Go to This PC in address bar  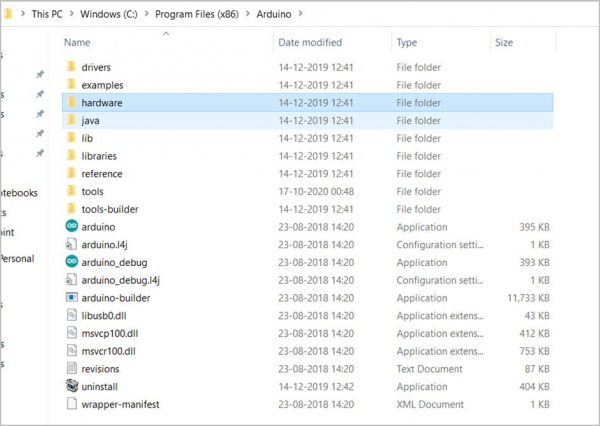point(47,14)
